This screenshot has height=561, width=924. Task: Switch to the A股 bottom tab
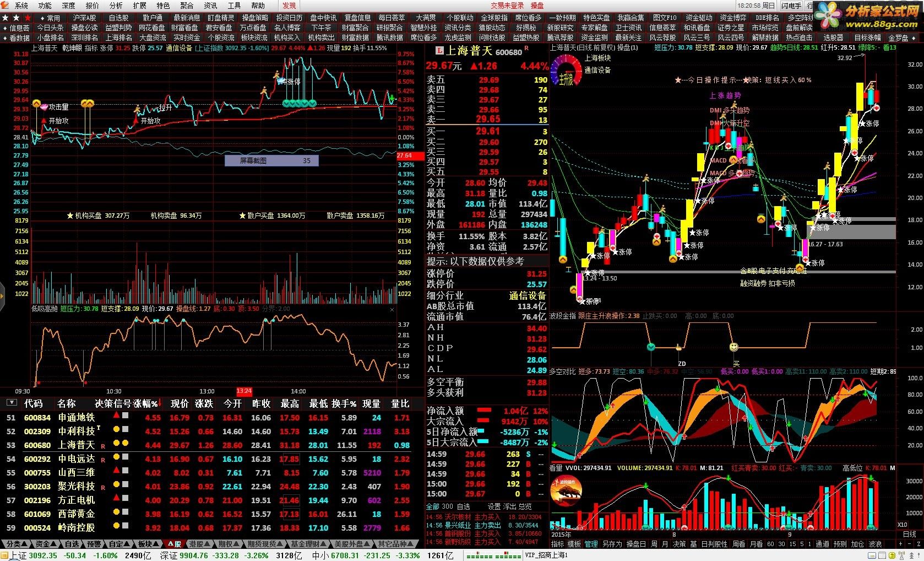175,544
